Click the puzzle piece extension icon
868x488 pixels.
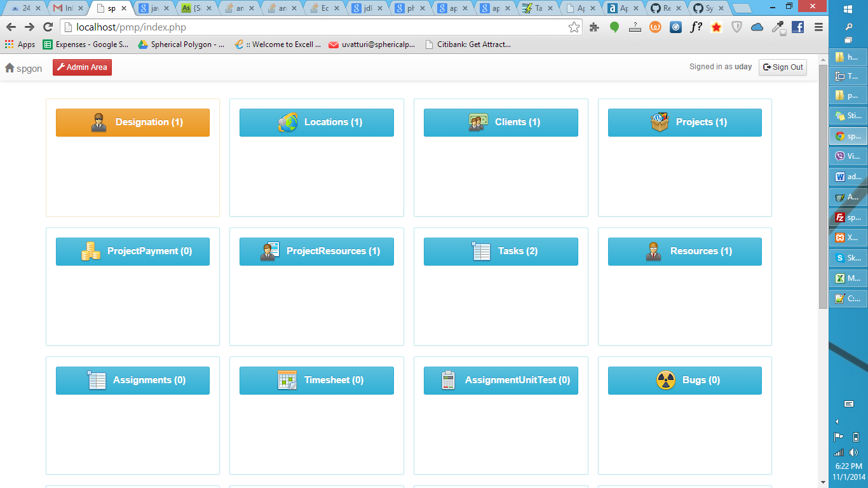tap(594, 27)
